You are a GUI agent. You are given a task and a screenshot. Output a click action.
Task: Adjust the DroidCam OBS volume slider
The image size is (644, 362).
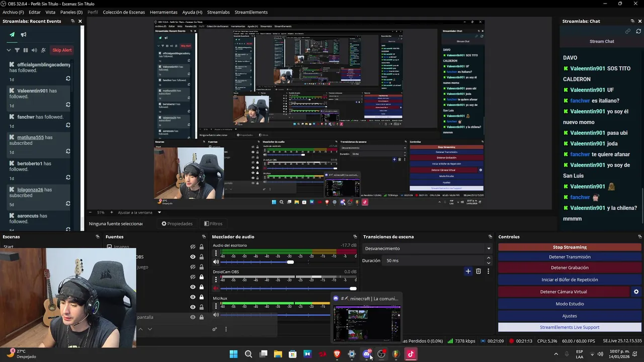[289, 289]
